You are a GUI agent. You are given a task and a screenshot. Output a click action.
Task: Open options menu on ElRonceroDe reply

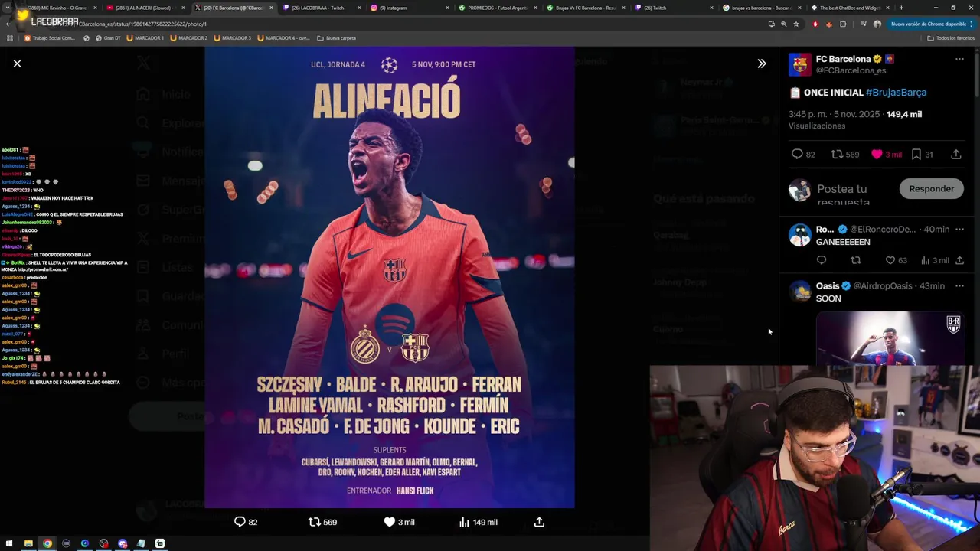[959, 230]
